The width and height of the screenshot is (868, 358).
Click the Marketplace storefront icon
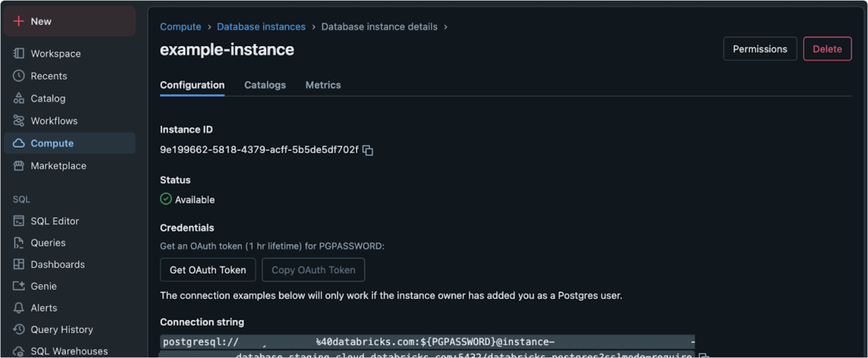click(x=18, y=166)
